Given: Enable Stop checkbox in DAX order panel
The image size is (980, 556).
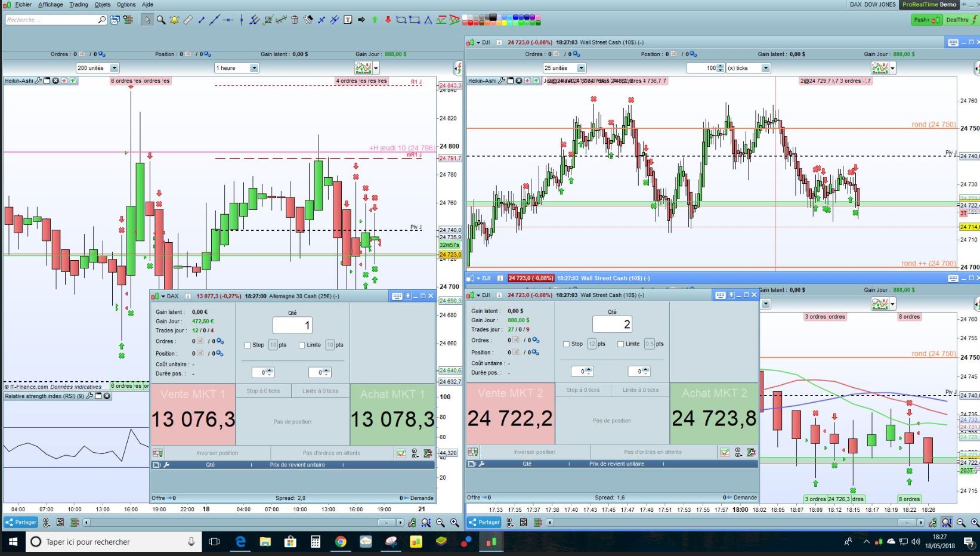Looking at the screenshot, I should click(248, 345).
